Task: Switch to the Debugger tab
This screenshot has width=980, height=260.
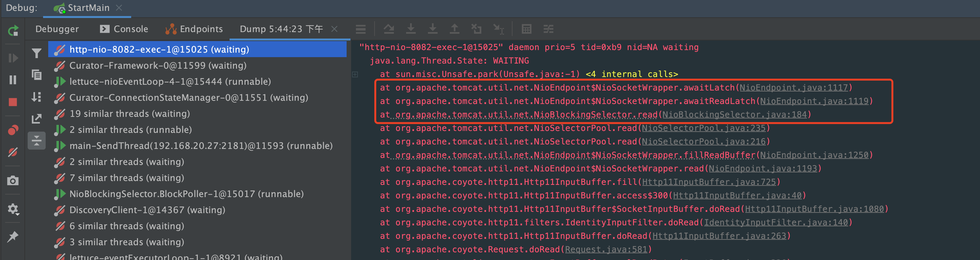Action: tap(57, 29)
